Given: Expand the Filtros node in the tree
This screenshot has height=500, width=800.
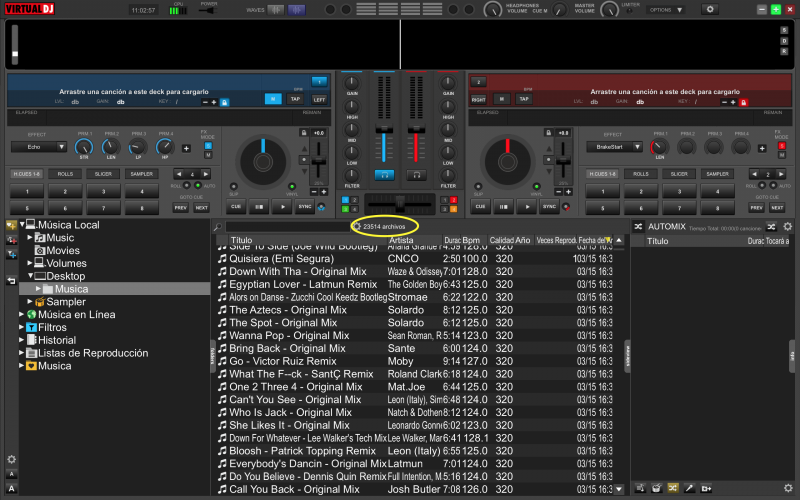Looking at the screenshot, I should [21, 327].
